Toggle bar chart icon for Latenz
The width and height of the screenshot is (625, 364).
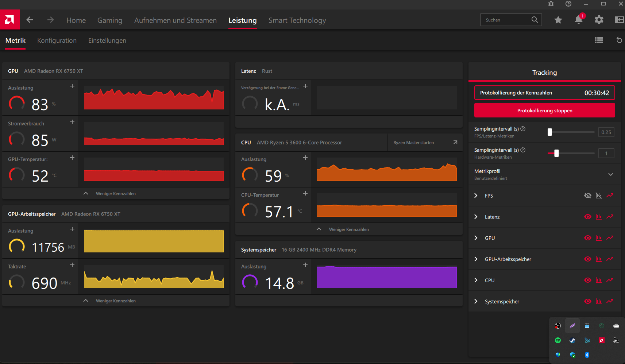599,217
